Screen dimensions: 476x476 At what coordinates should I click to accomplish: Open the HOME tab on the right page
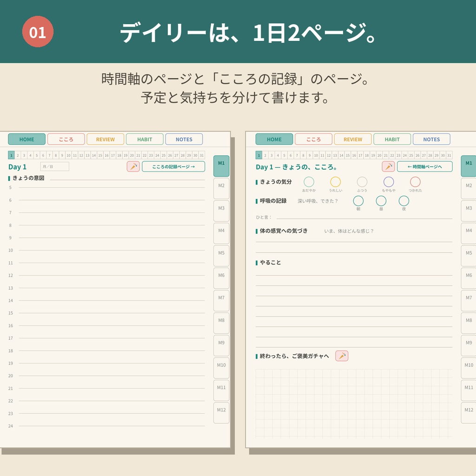(274, 139)
